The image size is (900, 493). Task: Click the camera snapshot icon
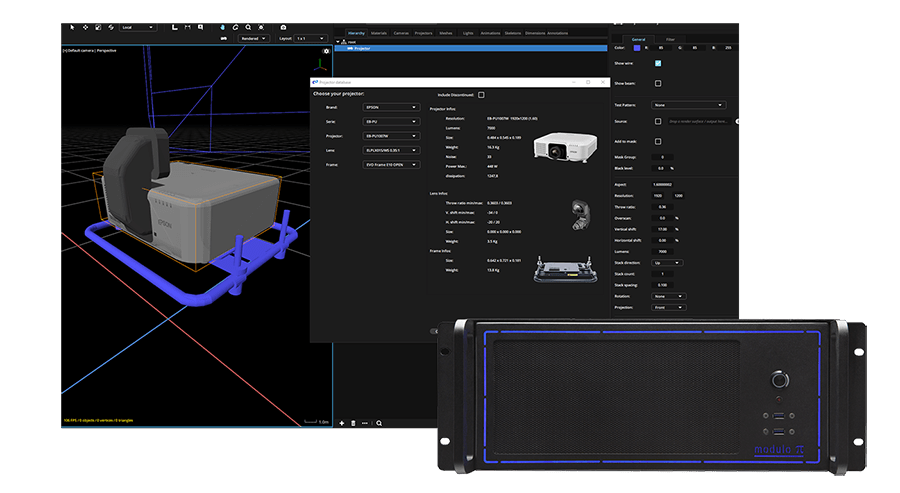click(284, 27)
